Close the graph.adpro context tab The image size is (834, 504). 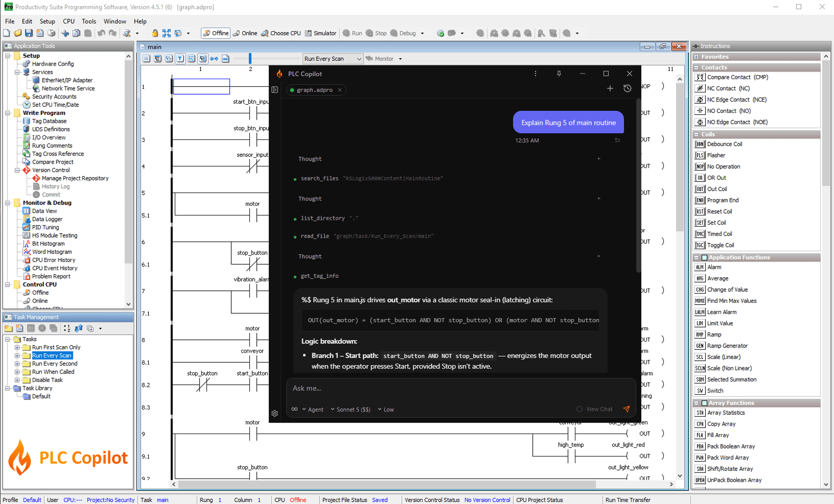(x=340, y=90)
